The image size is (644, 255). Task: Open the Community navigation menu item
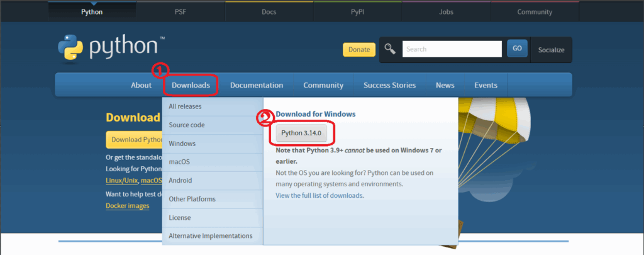point(323,85)
